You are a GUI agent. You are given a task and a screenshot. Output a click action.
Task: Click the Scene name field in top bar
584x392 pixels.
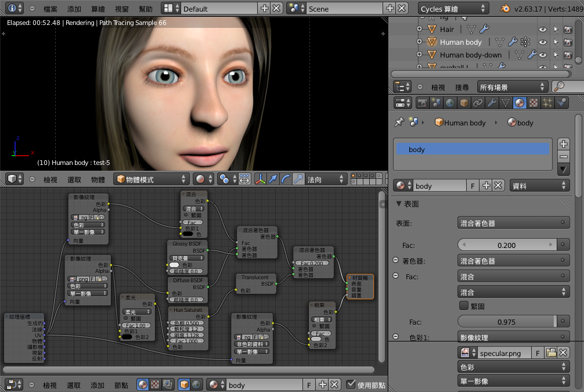(x=345, y=8)
